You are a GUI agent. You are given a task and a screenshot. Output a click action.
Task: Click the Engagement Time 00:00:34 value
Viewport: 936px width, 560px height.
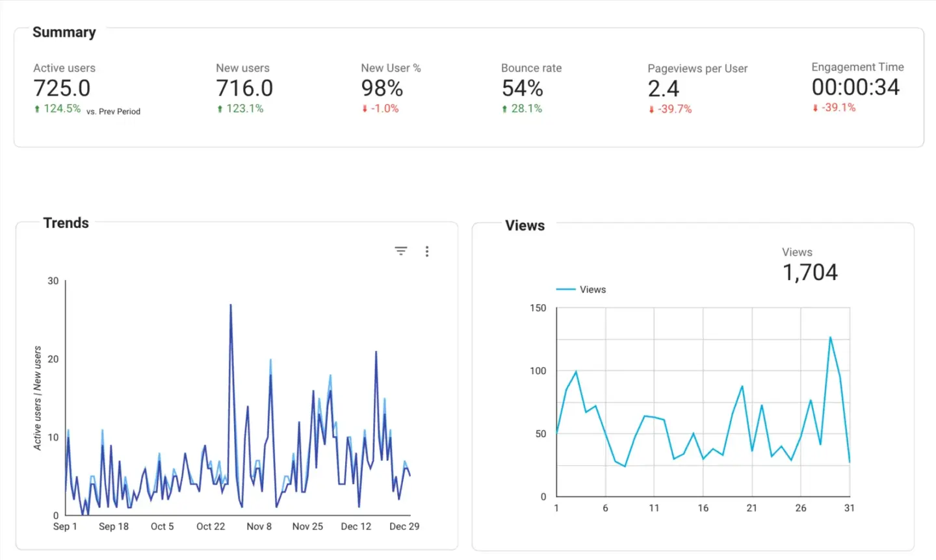[855, 87]
